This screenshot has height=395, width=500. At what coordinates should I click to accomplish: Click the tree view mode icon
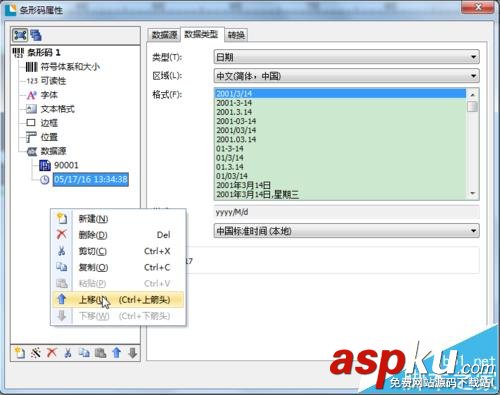[20, 35]
